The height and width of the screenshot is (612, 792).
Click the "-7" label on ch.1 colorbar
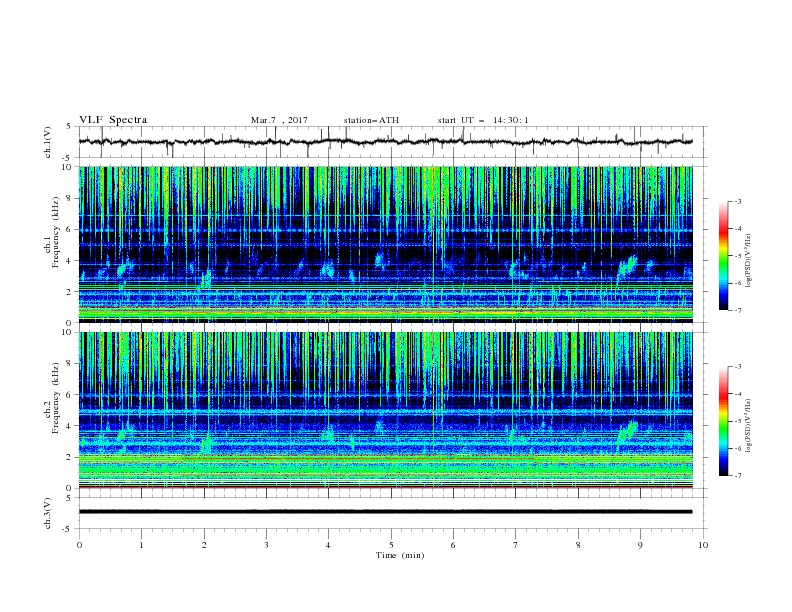pyautogui.click(x=737, y=310)
